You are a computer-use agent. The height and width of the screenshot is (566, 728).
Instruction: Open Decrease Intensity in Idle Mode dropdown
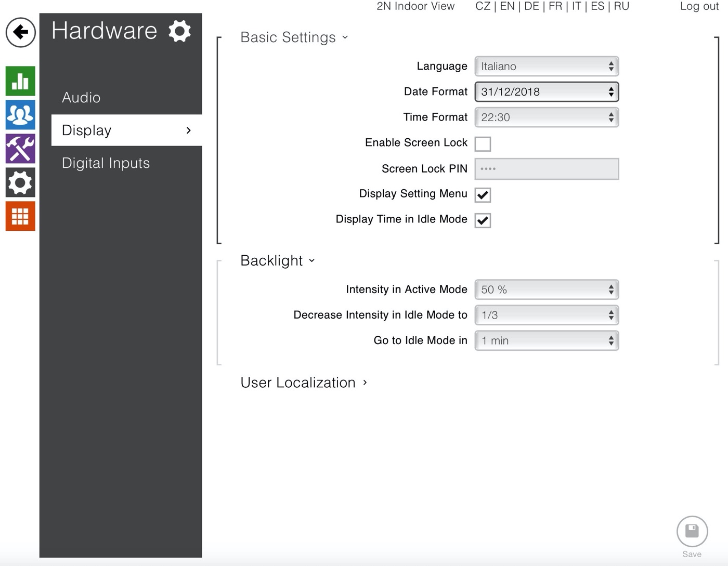[547, 315]
